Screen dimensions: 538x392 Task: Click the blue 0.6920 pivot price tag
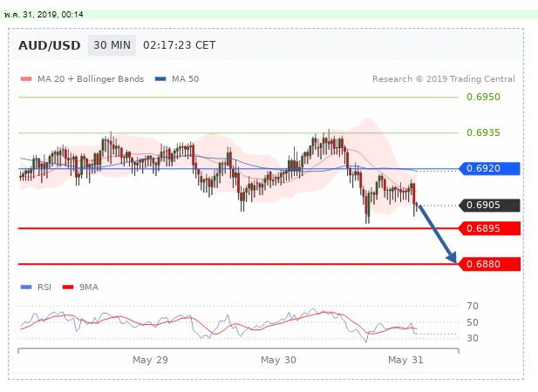tap(489, 169)
